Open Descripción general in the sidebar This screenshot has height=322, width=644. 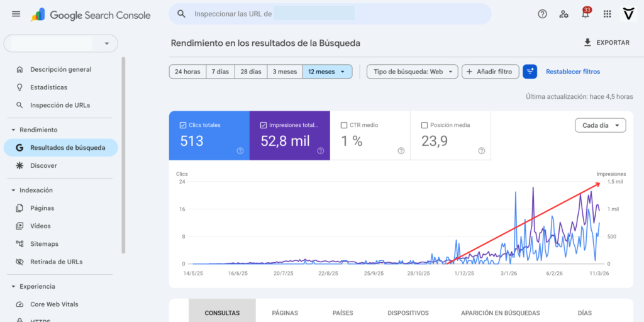61,69
